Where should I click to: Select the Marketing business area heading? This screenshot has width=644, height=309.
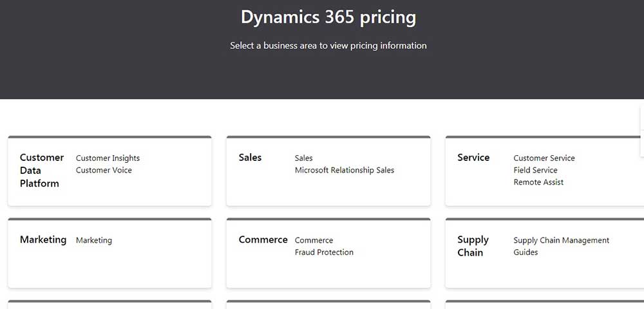[x=43, y=239]
